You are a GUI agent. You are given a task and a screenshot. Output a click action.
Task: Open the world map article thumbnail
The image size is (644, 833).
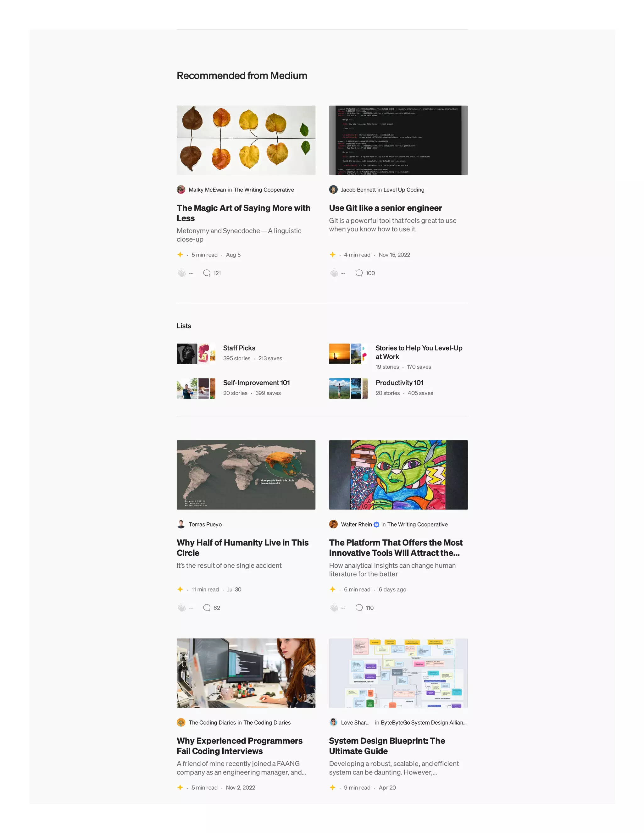pos(246,475)
